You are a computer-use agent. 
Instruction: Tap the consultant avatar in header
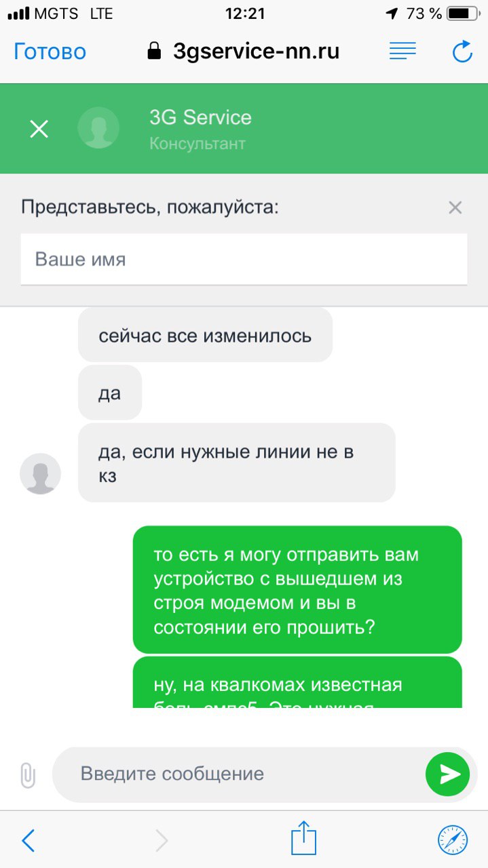(x=98, y=128)
